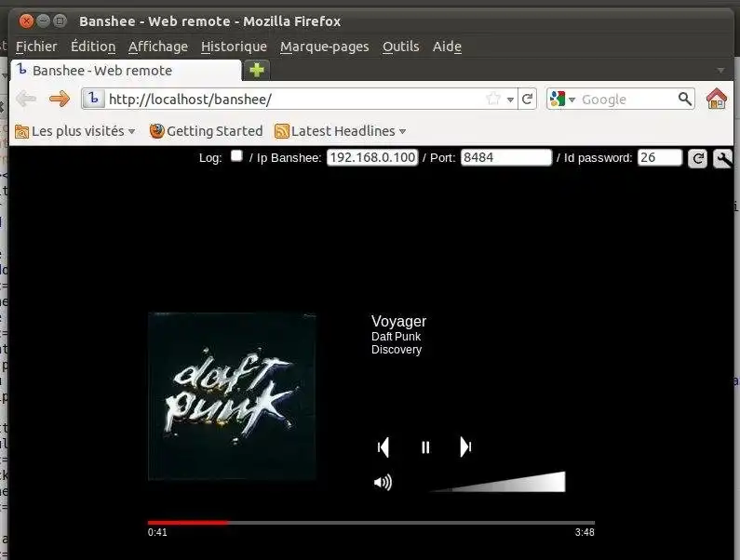740x560 pixels.
Task: Click the search magnifier icon
Action: click(685, 99)
